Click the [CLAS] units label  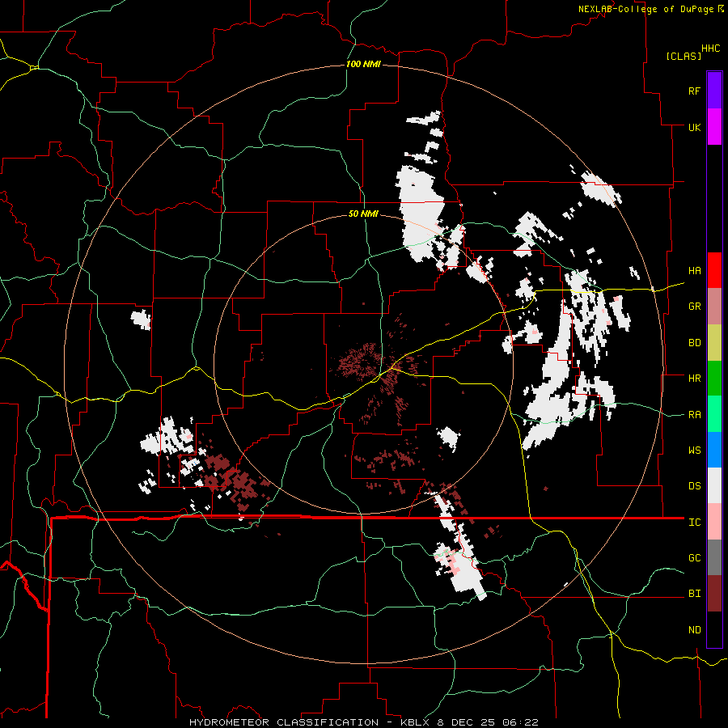pos(684,56)
